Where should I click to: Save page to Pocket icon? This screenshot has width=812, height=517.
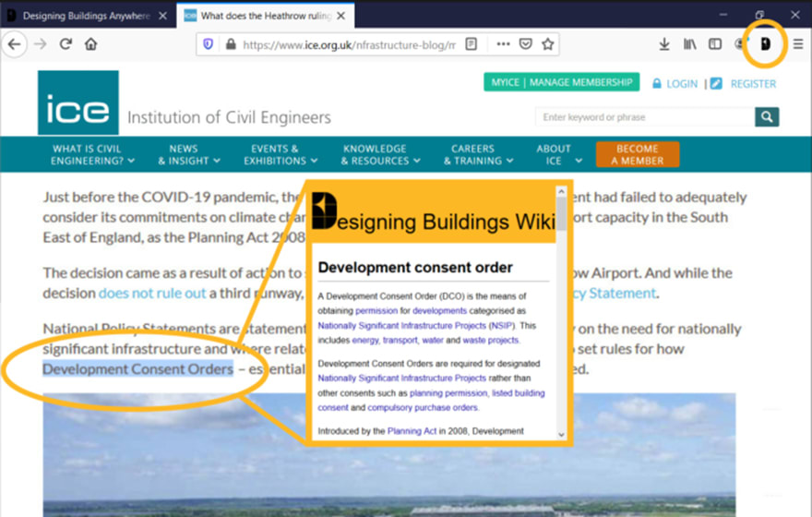[526, 44]
